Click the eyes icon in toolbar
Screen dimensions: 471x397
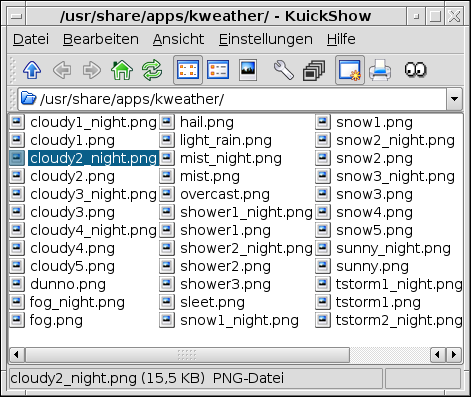coord(415,70)
